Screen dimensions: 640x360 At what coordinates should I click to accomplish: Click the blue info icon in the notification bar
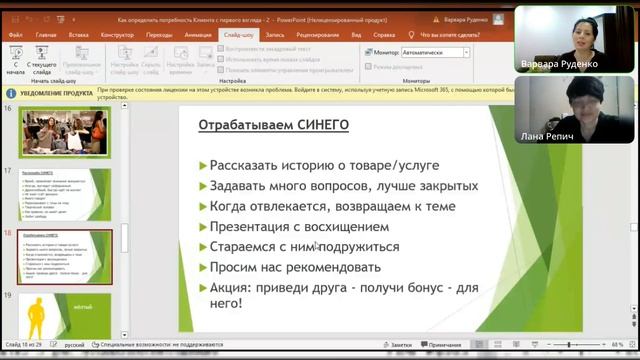pyautogui.click(x=11, y=93)
